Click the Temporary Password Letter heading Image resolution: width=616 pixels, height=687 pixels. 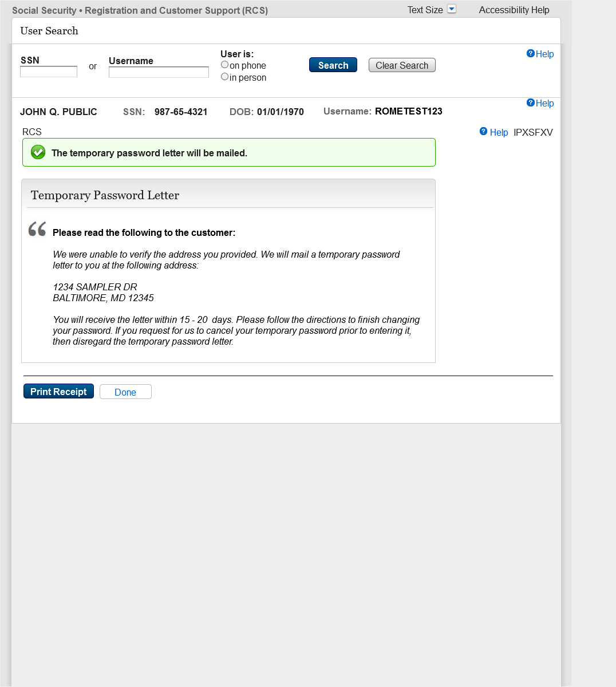coord(105,195)
